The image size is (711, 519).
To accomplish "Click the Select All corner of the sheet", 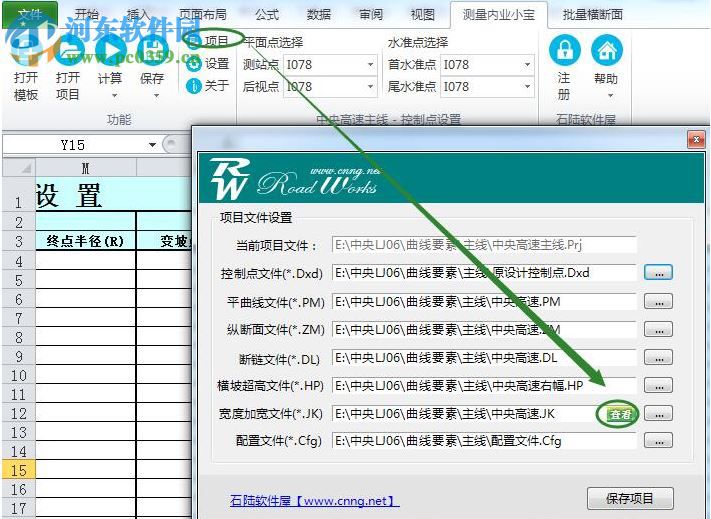I will [19, 168].
